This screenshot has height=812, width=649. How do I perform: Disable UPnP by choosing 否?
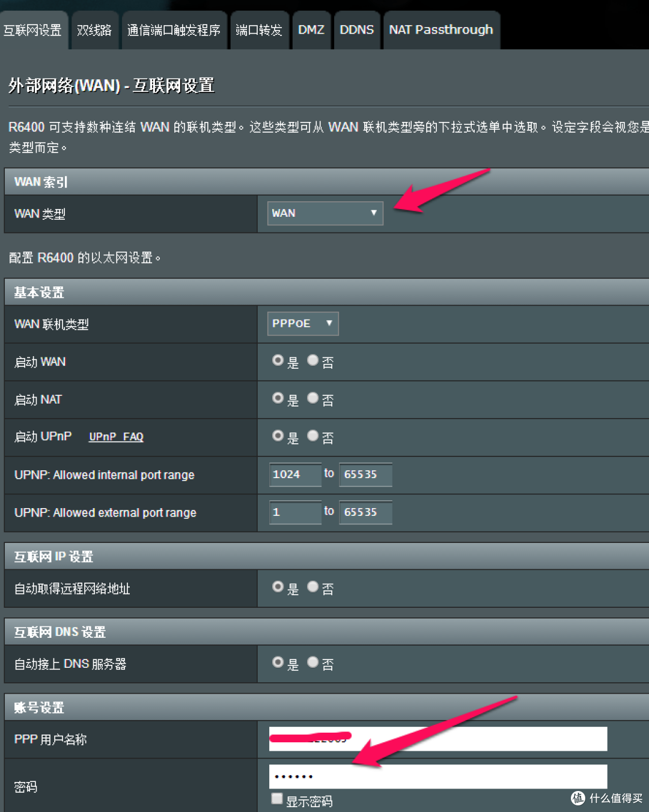tap(312, 436)
